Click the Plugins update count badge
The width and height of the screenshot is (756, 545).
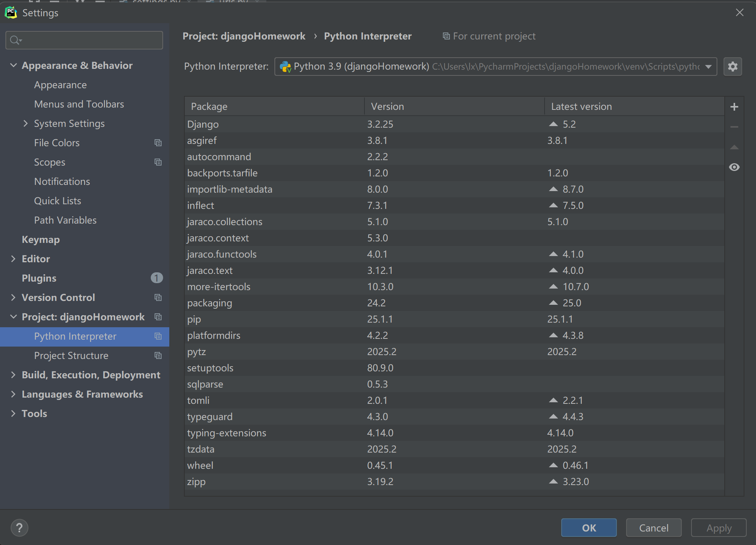pos(157,278)
